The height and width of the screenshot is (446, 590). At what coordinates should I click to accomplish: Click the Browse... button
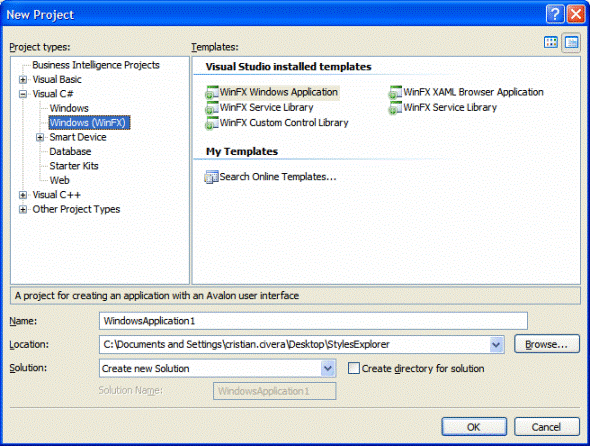pyautogui.click(x=546, y=344)
